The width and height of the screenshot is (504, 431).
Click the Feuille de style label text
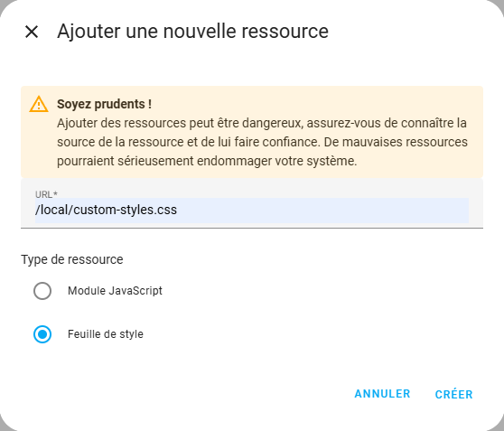point(106,334)
